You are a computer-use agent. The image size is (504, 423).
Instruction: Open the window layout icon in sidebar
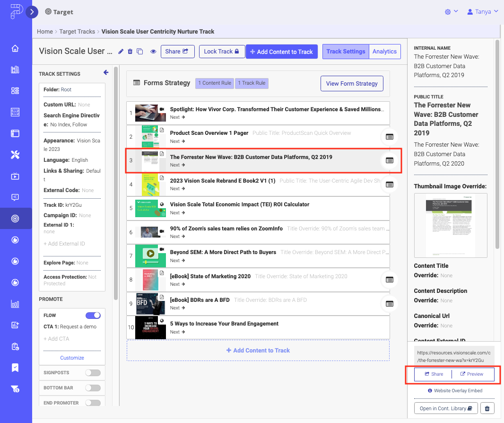pos(15,133)
